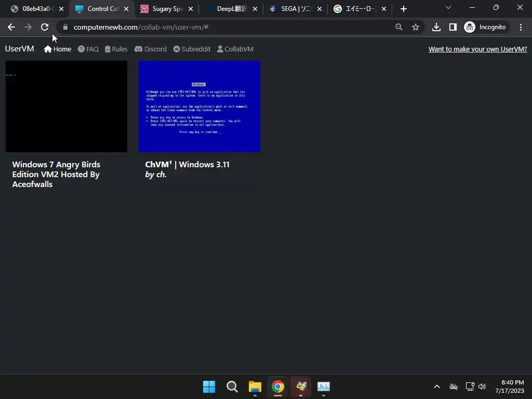The height and width of the screenshot is (399, 532).
Task: Click Want to make your own UserVM
Action: (x=478, y=49)
